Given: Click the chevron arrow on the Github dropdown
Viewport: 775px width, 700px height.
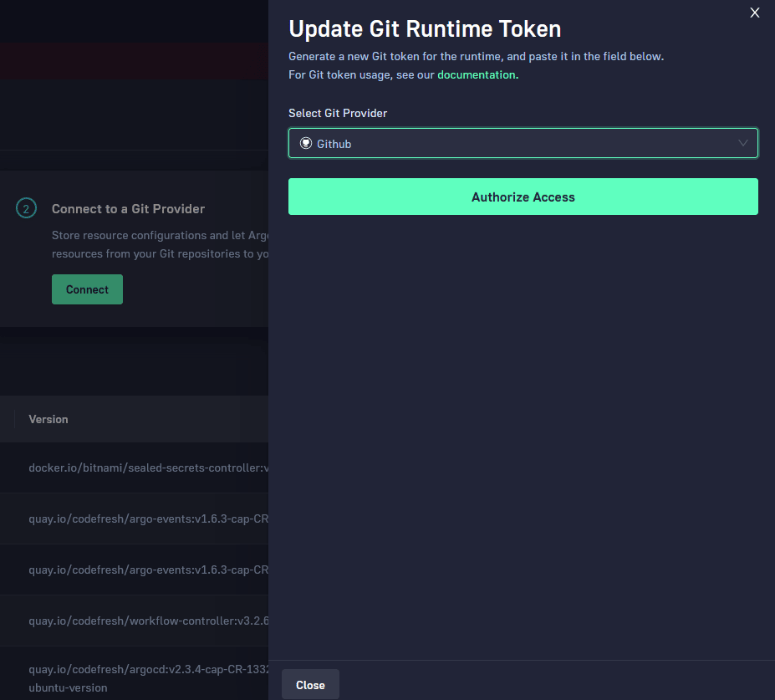Looking at the screenshot, I should pos(742,143).
